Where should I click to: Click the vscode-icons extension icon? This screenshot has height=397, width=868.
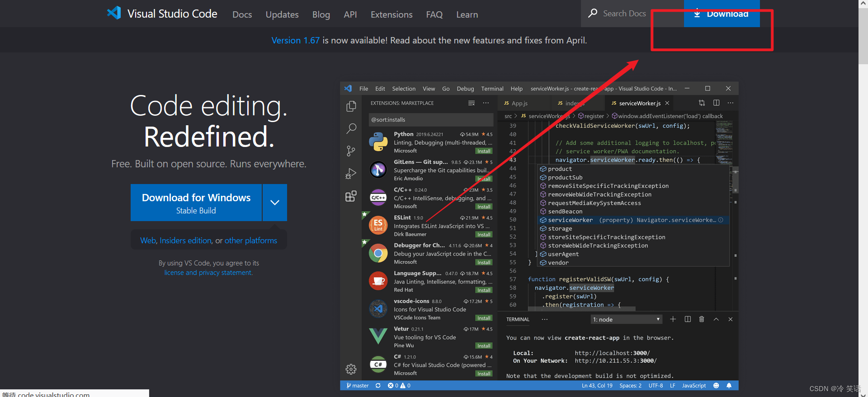tap(378, 309)
